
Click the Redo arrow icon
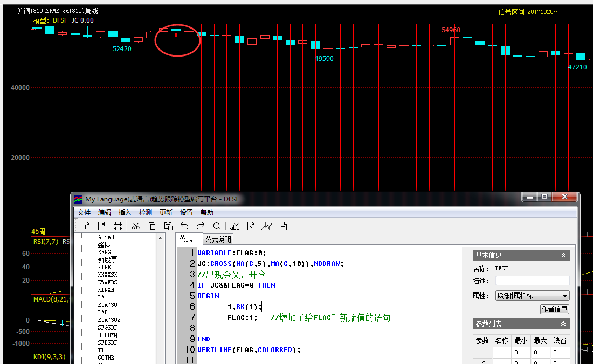(x=201, y=226)
